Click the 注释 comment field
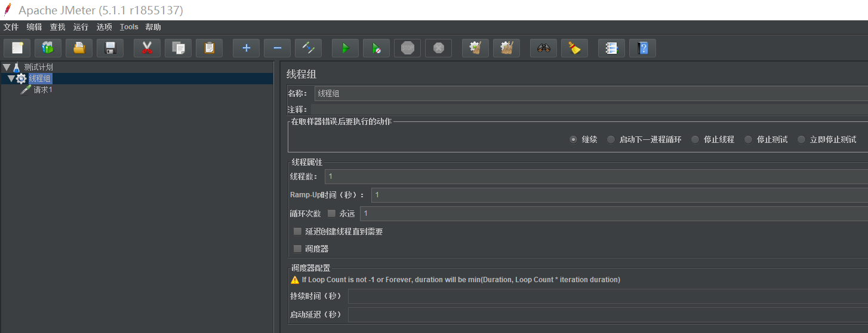 [589, 109]
